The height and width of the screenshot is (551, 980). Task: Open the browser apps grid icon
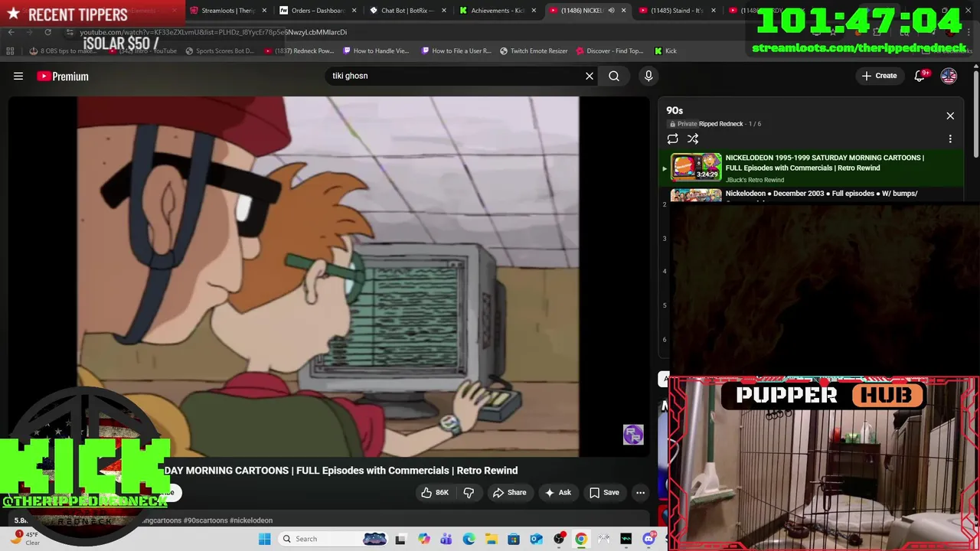[10, 51]
